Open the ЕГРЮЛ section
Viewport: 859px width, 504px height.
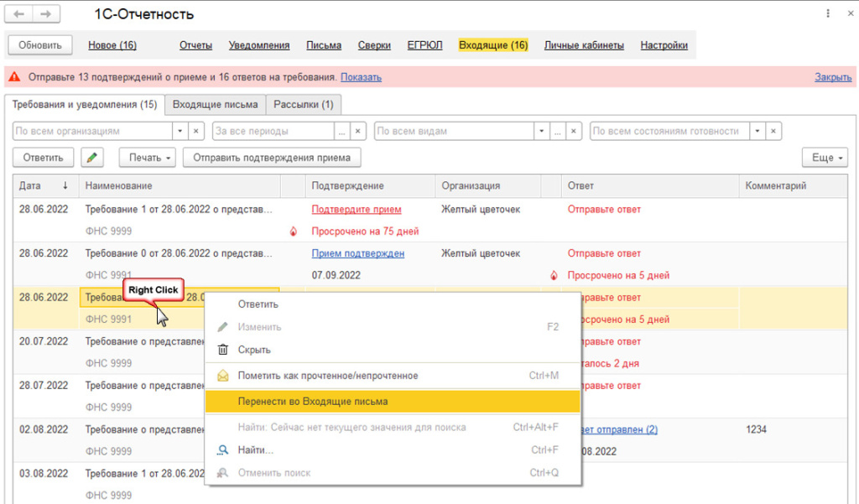pos(424,45)
